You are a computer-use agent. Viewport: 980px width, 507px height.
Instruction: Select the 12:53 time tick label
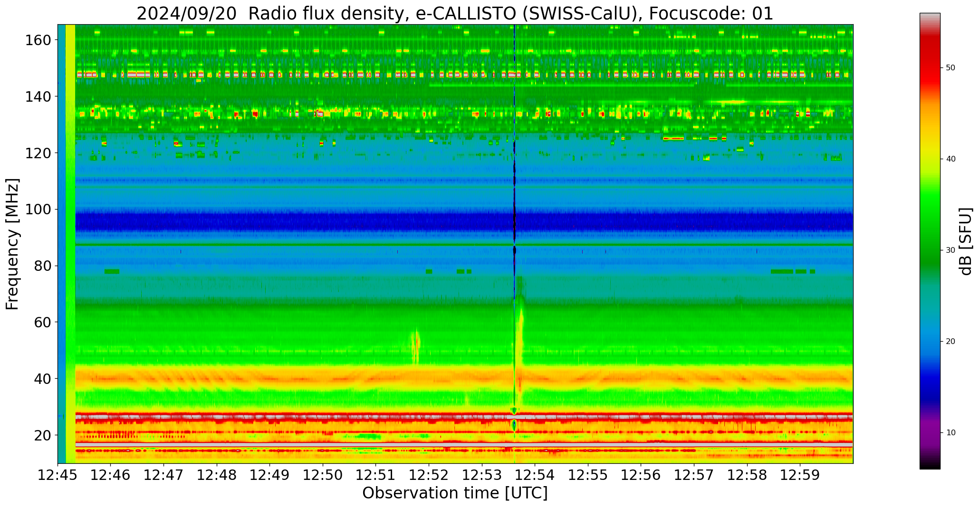482,475
